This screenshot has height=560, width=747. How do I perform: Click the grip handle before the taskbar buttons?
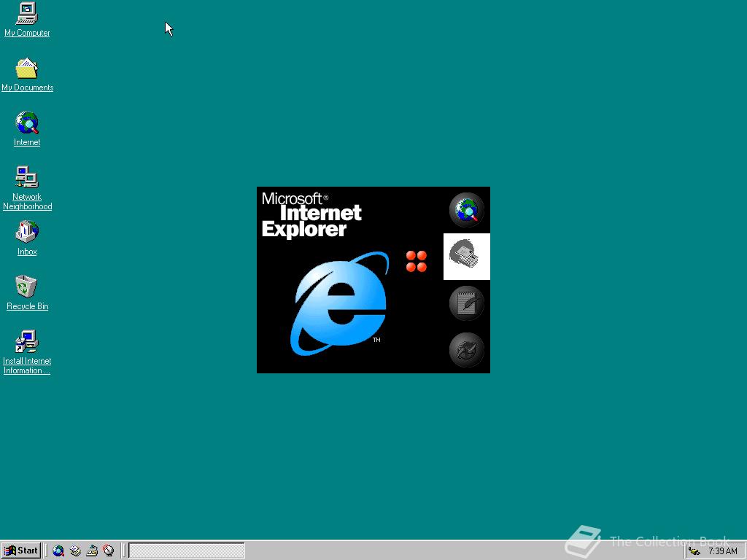coord(123,551)
